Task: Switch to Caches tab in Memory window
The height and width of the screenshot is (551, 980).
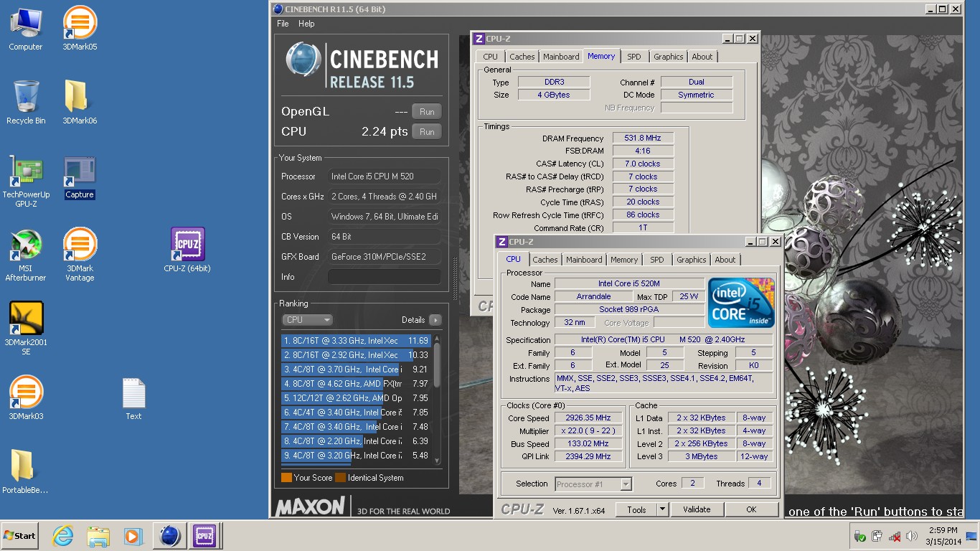Action: 522,57
